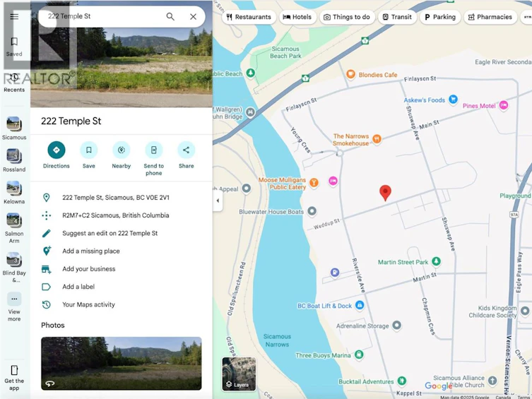The width and height of the screenshot is (532, 399).
Task: Select the Hotels filter chip
Action: click(x=297, y=17)
